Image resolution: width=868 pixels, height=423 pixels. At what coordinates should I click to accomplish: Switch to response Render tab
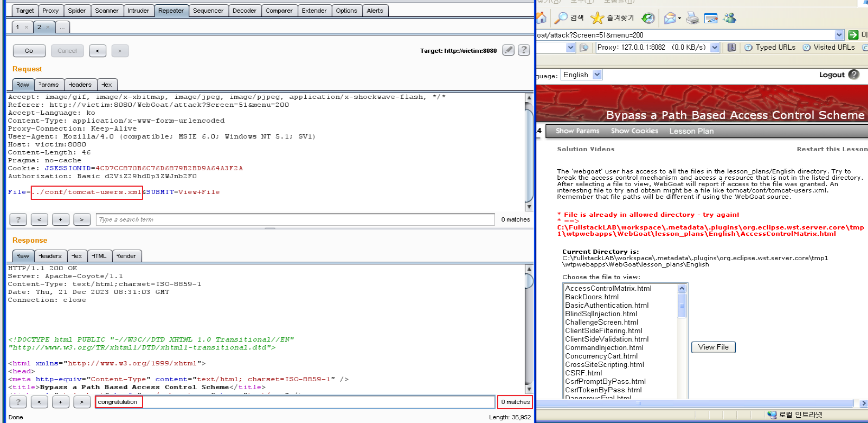click(x=126, y=256)
